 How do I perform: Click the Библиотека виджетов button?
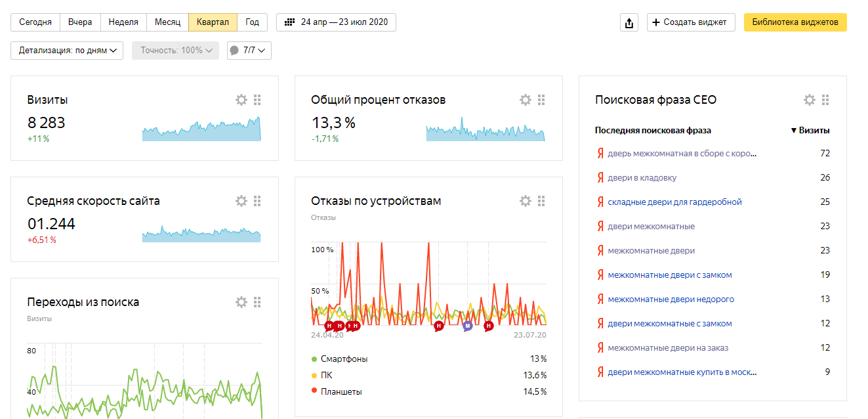tap(795, 22)
